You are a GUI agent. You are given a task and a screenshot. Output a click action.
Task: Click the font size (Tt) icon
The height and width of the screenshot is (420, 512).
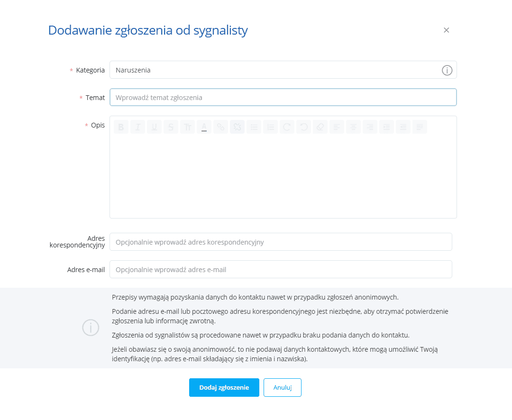point(187,127)
